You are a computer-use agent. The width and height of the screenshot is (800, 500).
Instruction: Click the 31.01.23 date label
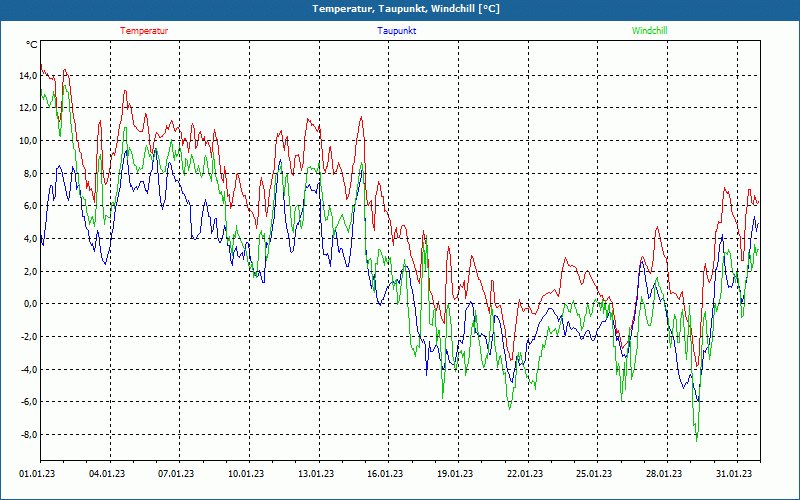734,474
